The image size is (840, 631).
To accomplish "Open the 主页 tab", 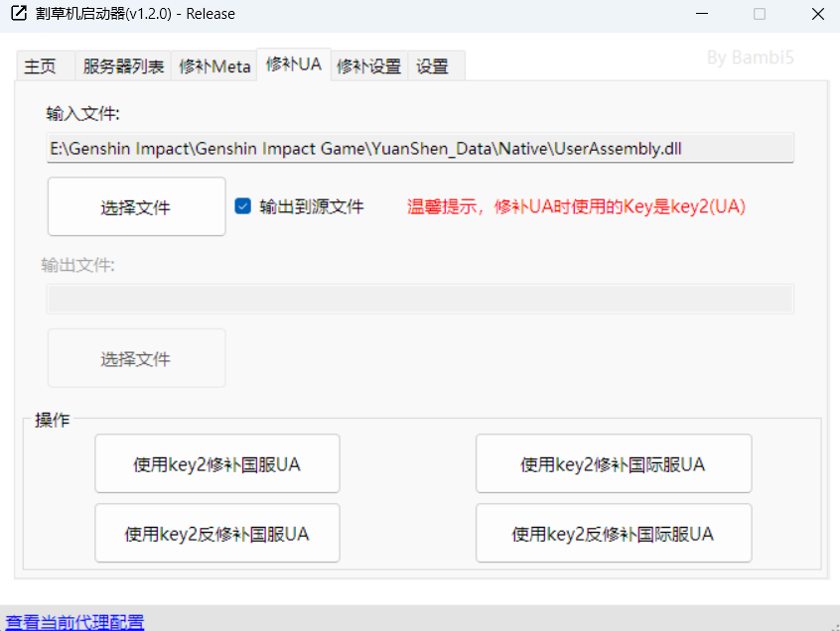I will [x=46, y=66].
